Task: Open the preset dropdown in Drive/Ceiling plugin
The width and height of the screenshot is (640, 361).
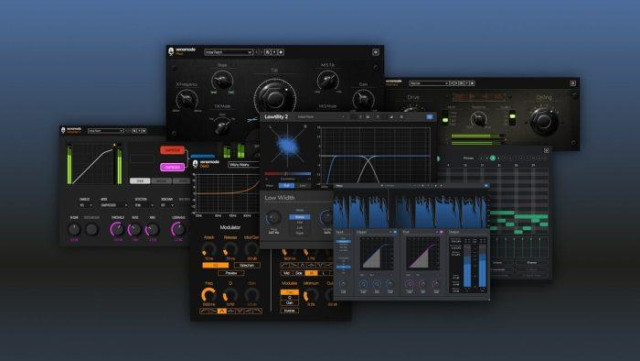Action: 429,83
